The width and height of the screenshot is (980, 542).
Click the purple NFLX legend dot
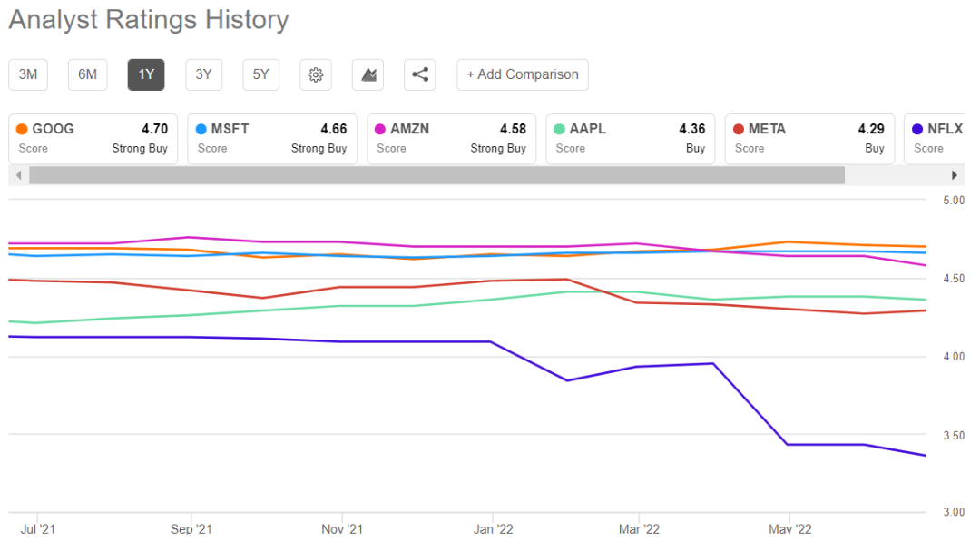coord(917,130)
